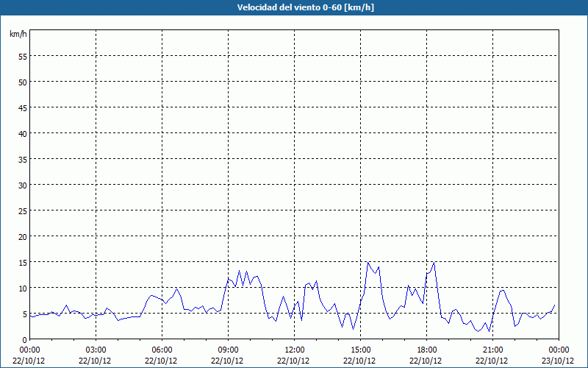Click the y-axis value 5
Screen dimensions: 588x368
click(x=25, y=314)
